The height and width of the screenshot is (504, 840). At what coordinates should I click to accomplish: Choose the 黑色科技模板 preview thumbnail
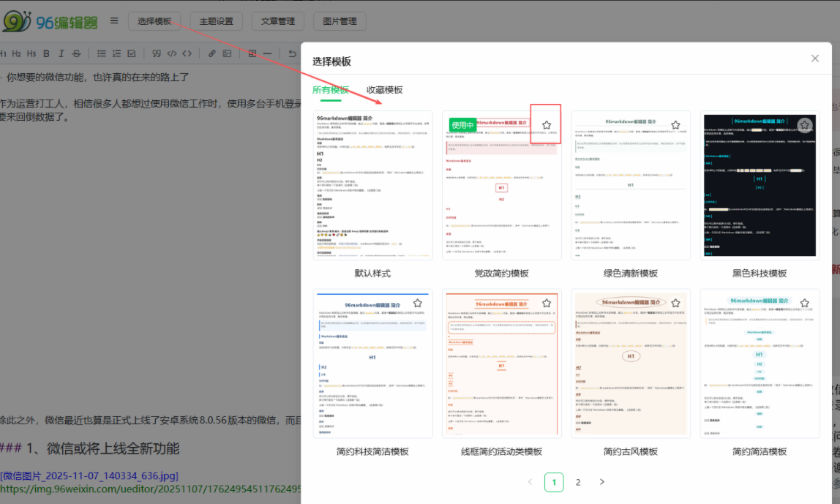point(760,186)
